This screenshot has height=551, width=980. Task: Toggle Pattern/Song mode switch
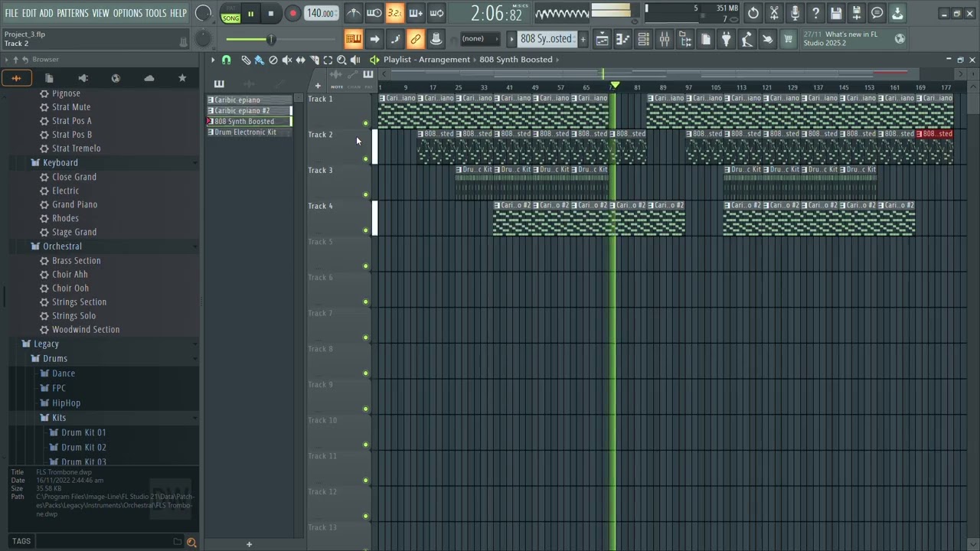tap(230, 13)
